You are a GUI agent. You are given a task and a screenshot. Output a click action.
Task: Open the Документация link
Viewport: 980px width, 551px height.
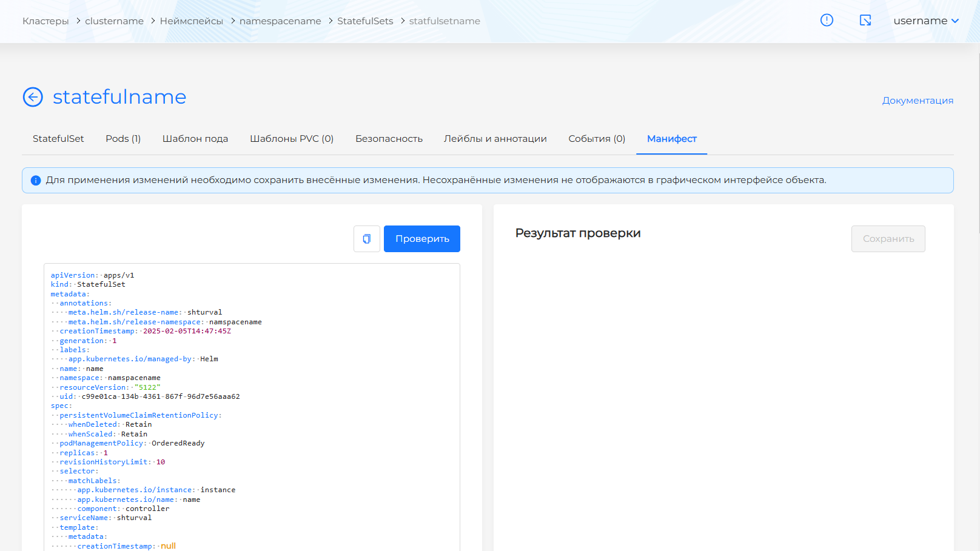[x=918, y=101]
